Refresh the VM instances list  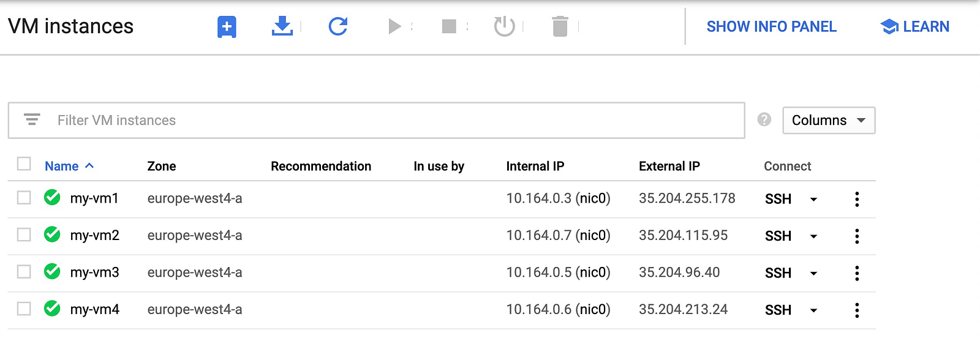338,26
